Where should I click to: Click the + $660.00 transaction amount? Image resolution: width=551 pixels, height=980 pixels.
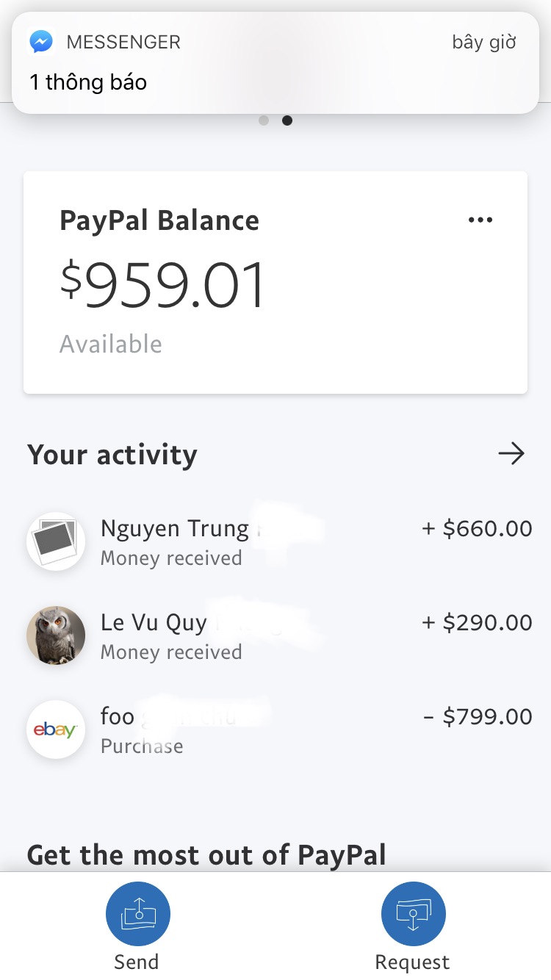[x=477, y=528]
